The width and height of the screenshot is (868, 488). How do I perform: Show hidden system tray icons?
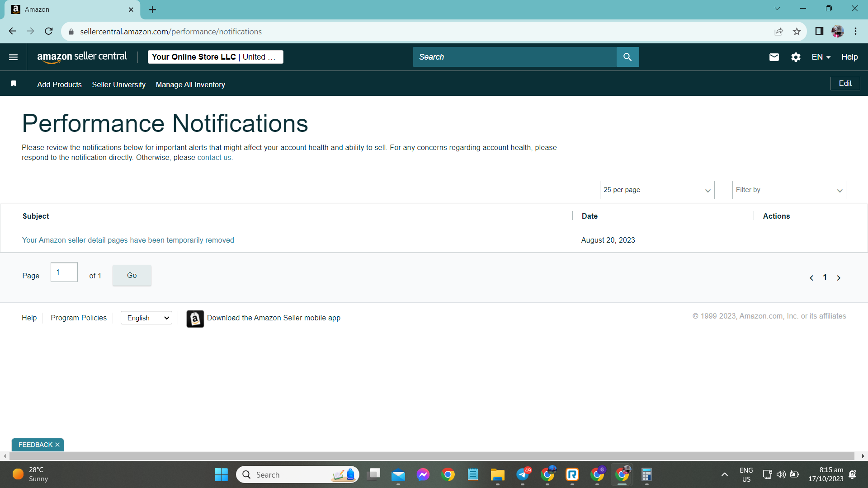coord(724,474)
